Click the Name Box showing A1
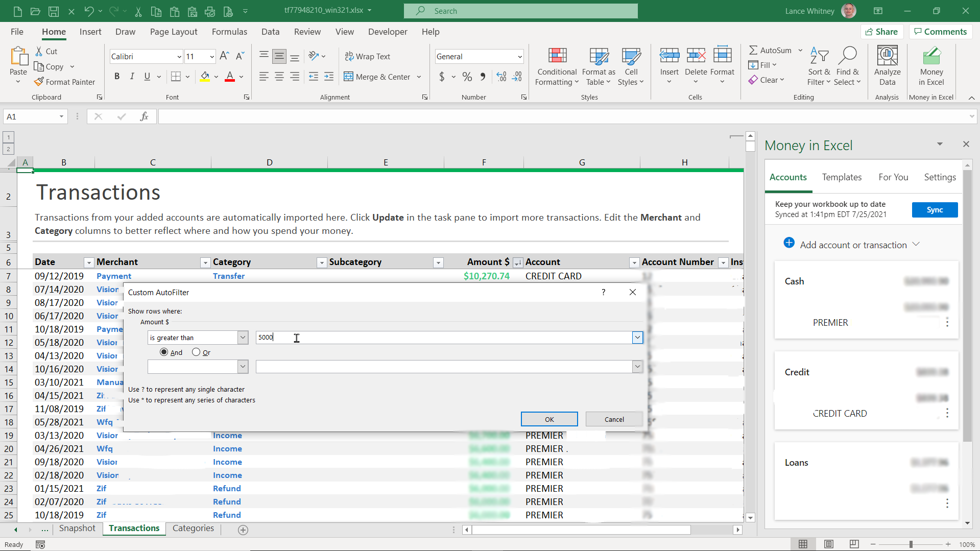980x551 pixels. pyautogui.click(x=35, y=116)
